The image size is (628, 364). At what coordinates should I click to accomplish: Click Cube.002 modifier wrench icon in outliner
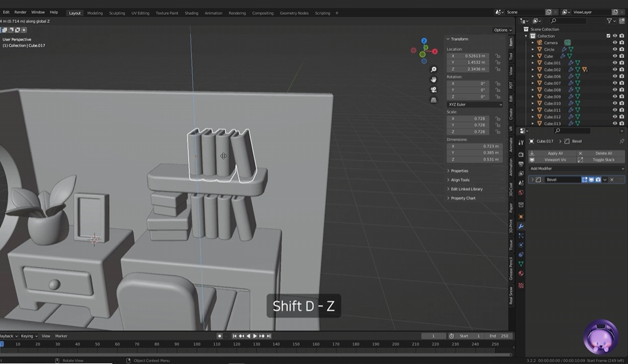click(571, 70)
